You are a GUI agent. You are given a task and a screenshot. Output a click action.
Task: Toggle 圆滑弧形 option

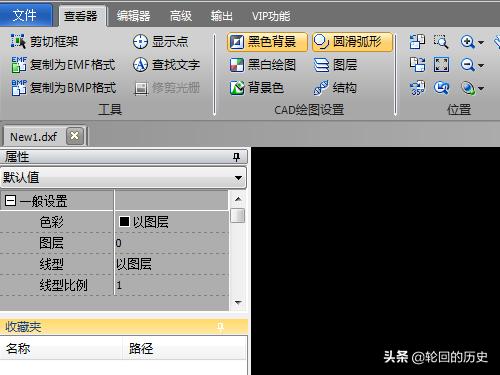(352, 42)
